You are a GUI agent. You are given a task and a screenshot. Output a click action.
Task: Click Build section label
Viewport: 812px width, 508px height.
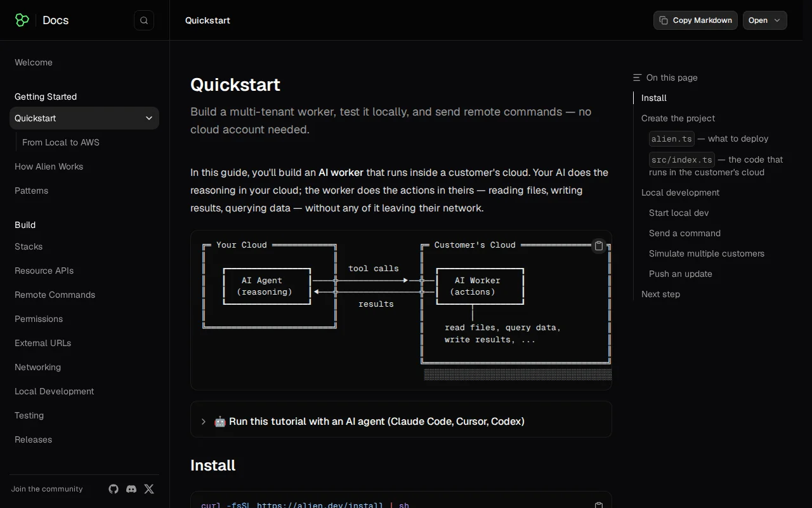click(25, 225)
